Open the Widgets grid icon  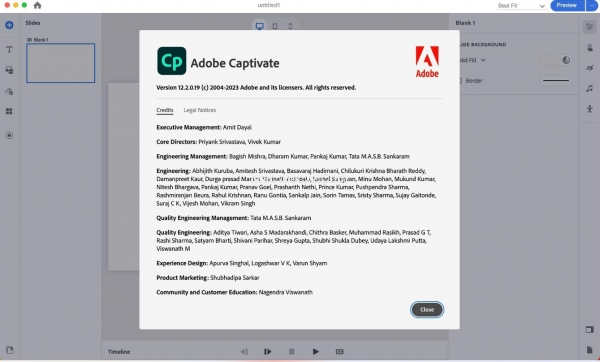(9, 111)
